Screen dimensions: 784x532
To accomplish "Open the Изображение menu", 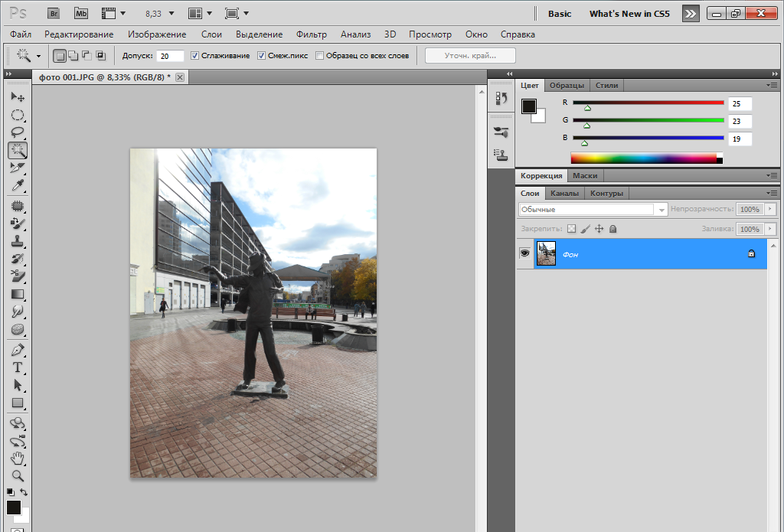I will coord(157,34).
